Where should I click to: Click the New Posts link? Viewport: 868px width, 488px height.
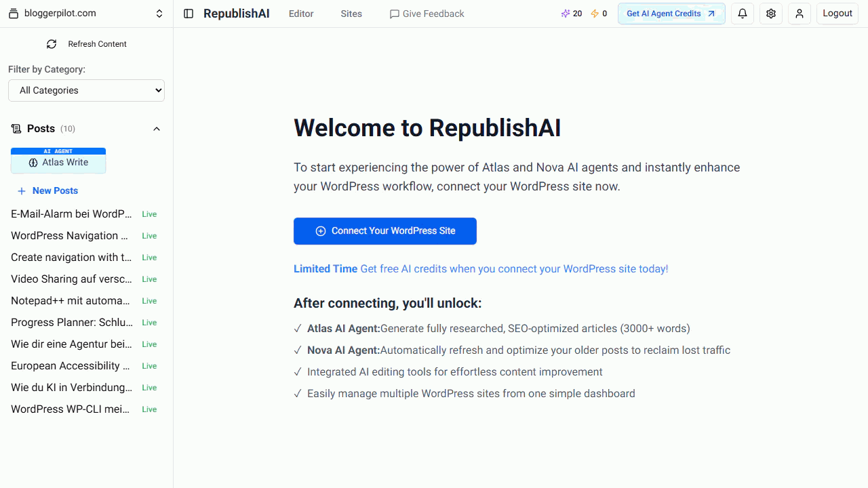(55, 191)
